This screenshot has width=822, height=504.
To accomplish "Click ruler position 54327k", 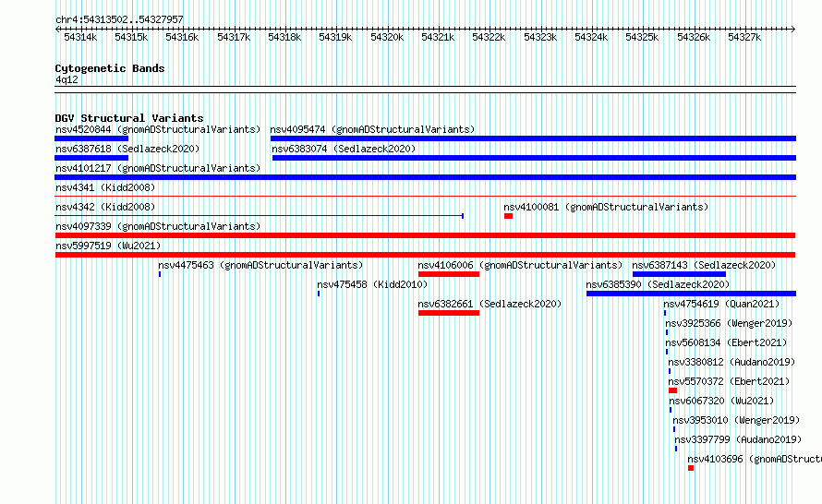I will click(x=744, y=37).
